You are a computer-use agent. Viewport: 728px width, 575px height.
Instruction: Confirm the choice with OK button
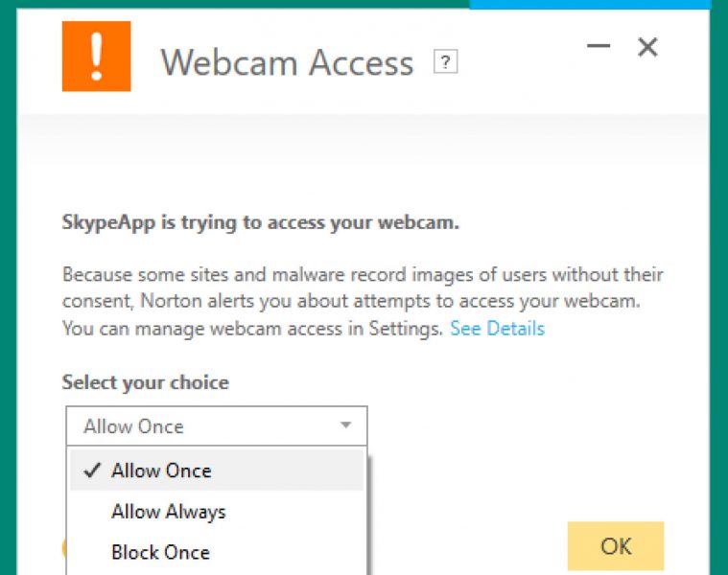tap(616, 546)
